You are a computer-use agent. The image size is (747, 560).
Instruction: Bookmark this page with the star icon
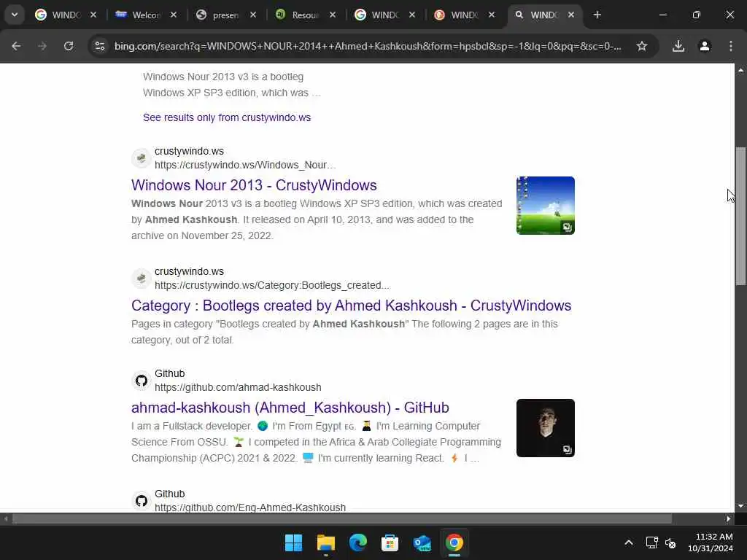pyautogui.click(x=642, y=46)
